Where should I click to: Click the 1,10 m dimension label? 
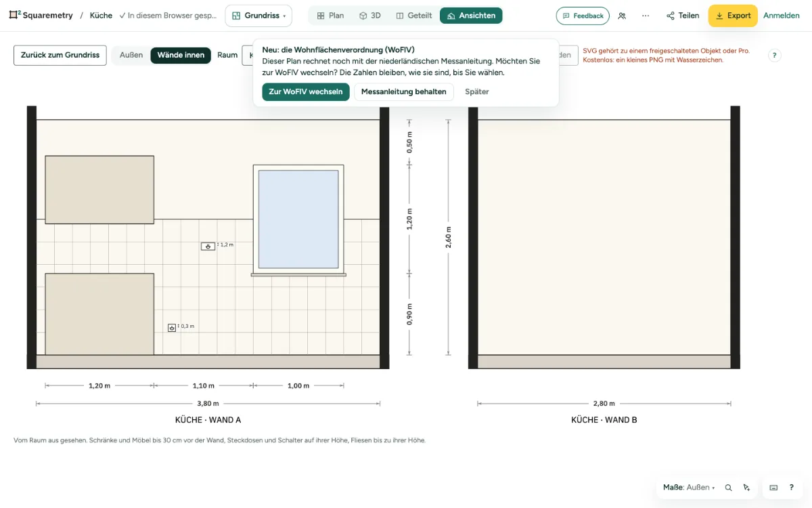click(x=204, y=386)
